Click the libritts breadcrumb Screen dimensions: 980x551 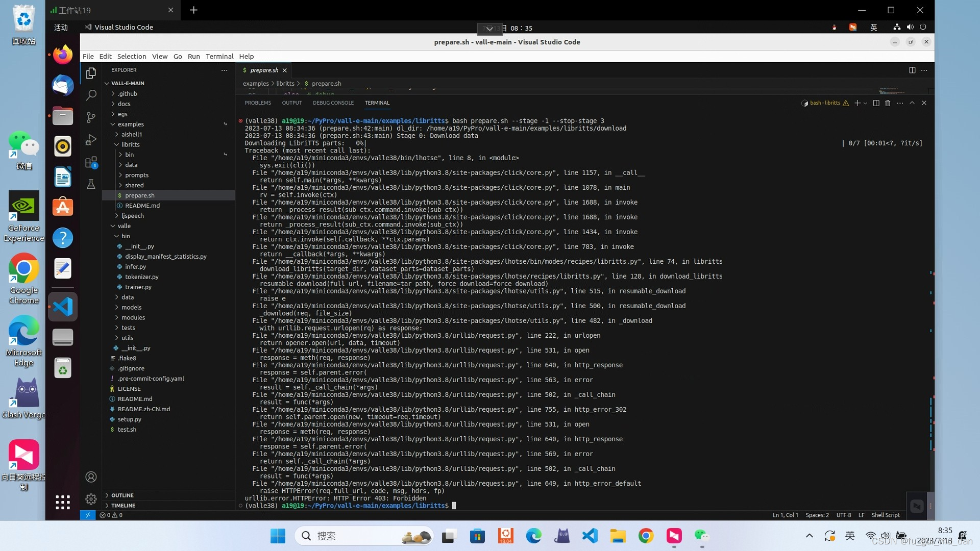(x=285, y=84)
